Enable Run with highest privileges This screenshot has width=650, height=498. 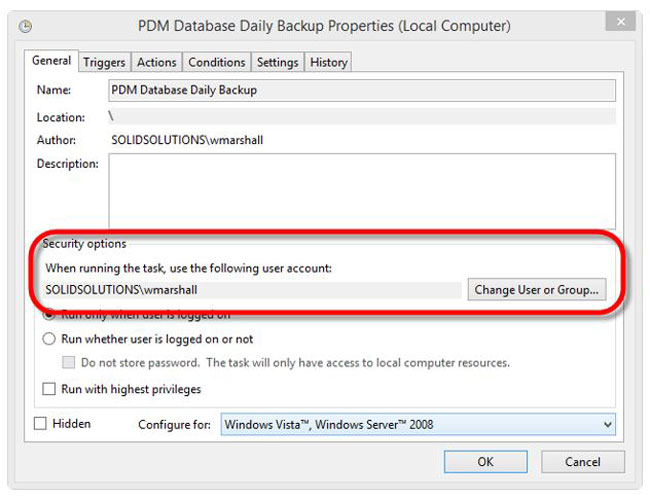[49, 389]
